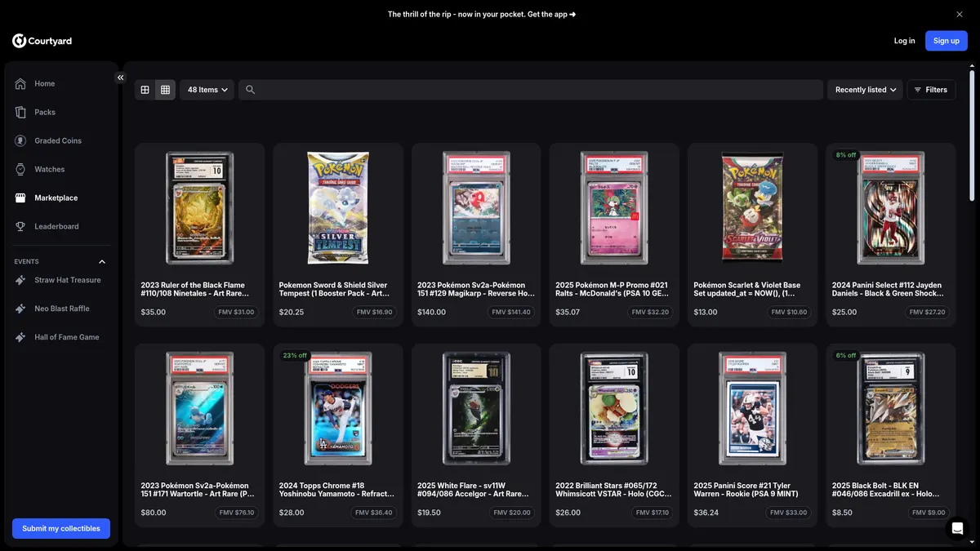Viewport: 980px width, 551px height.
Task: Dismiss the top banner with X
Action: tap(960, 14)
